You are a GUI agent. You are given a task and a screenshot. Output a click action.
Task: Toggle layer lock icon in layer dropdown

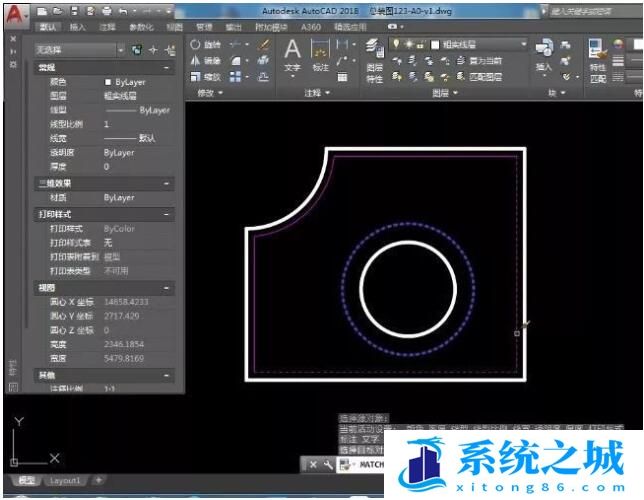(x=420, y=45)
